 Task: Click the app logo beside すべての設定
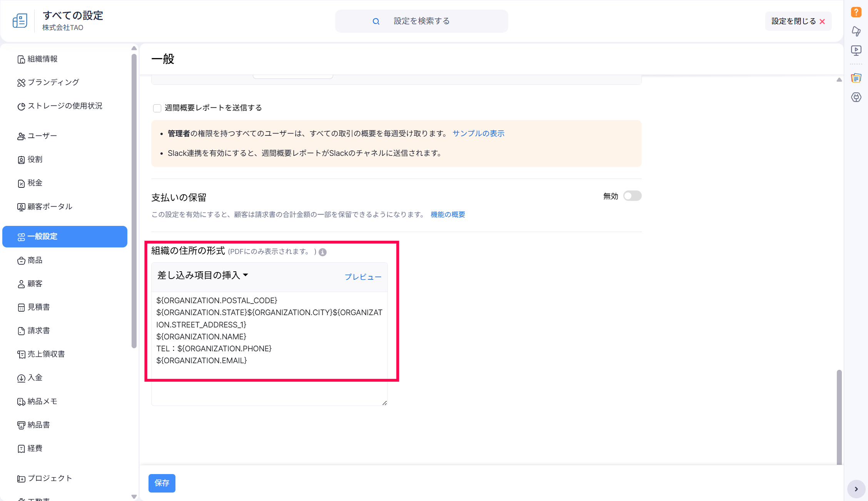[20, 21]
